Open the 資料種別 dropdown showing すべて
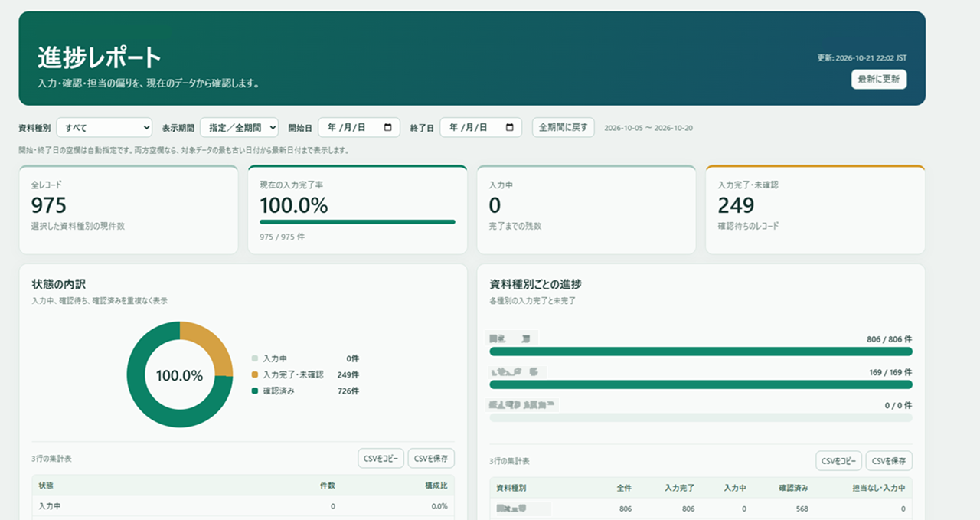This screenshot has width=980, height=520. [104, 127]
